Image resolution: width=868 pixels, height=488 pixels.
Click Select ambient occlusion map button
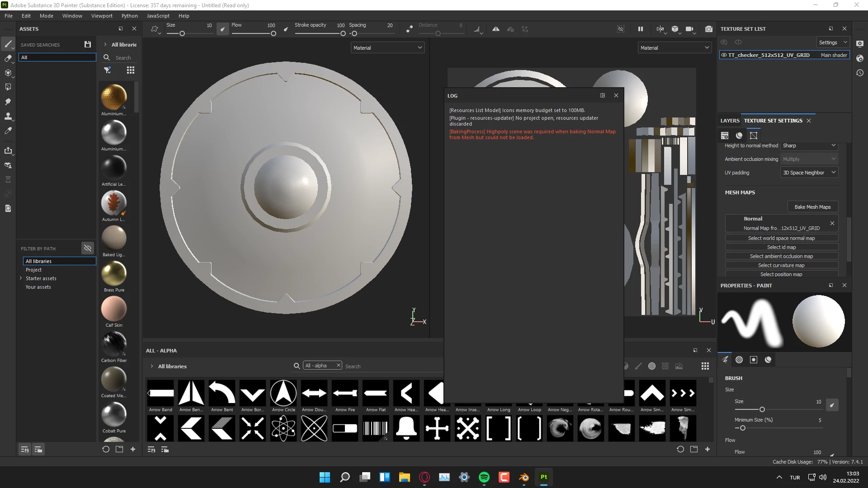[781, 256]
